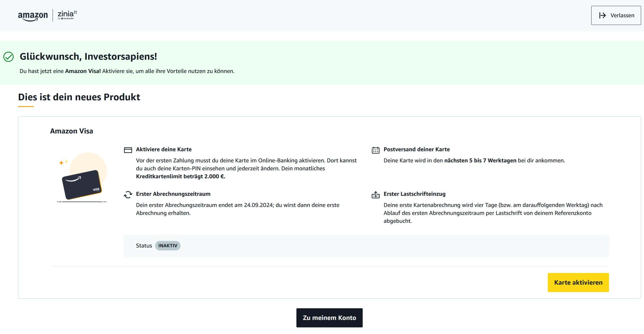
Task: Click the Dies ist dein neues Produkt heading
Action: click(79, 97)
